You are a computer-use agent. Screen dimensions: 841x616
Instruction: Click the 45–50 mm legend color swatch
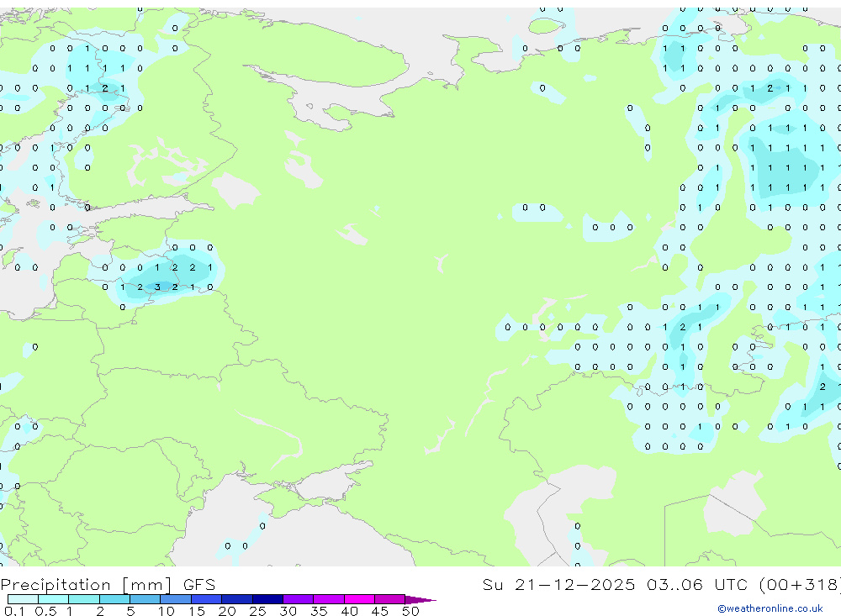389,599
